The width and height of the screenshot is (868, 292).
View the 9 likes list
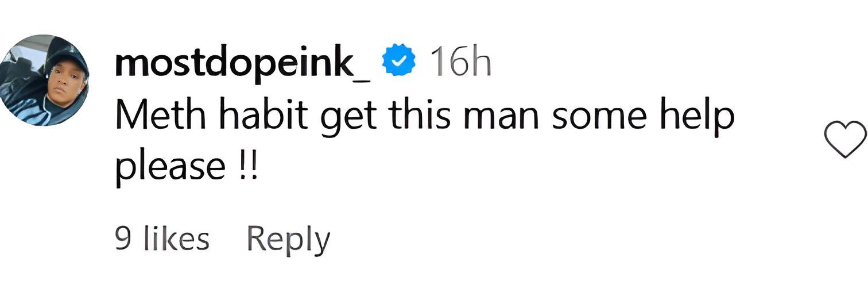coord(162,239)
